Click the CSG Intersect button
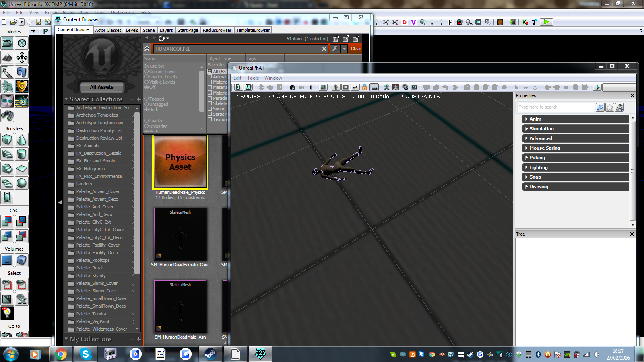Screen dimensions: 644x362 coord(7,236)
